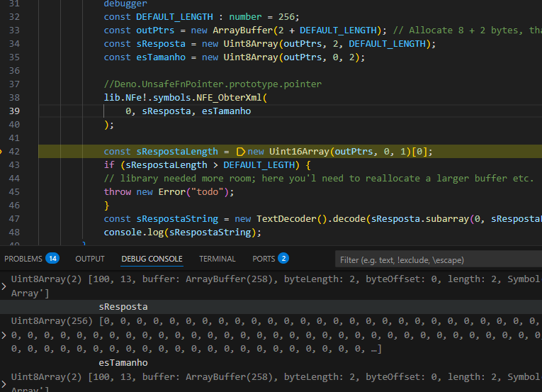Click the sResposta evaluated expression in console
Screen dimensions: 542x392
coord(123,307)
